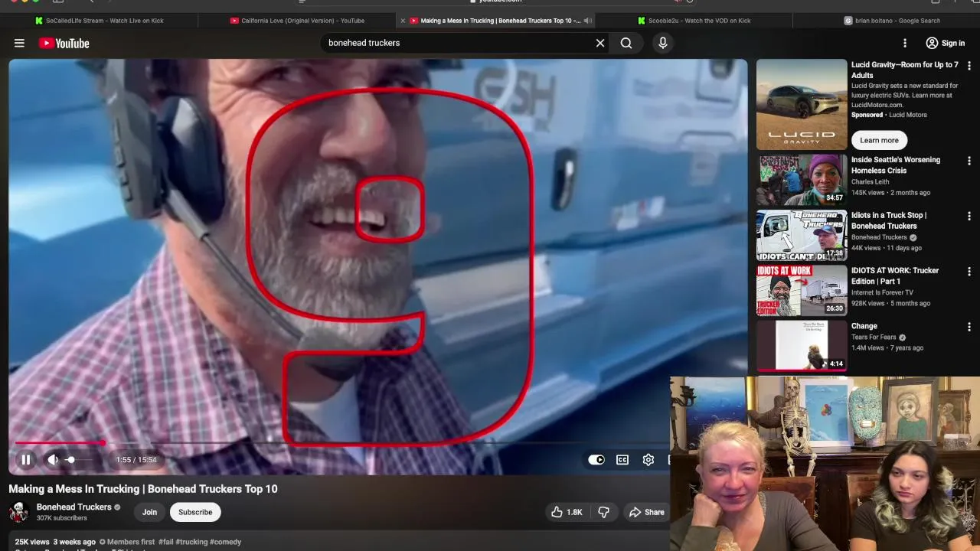This screenshot has width=980, height=551.
Task: Switch to Scooble2u VOD on Kick tab
Action: coord(694,21)
